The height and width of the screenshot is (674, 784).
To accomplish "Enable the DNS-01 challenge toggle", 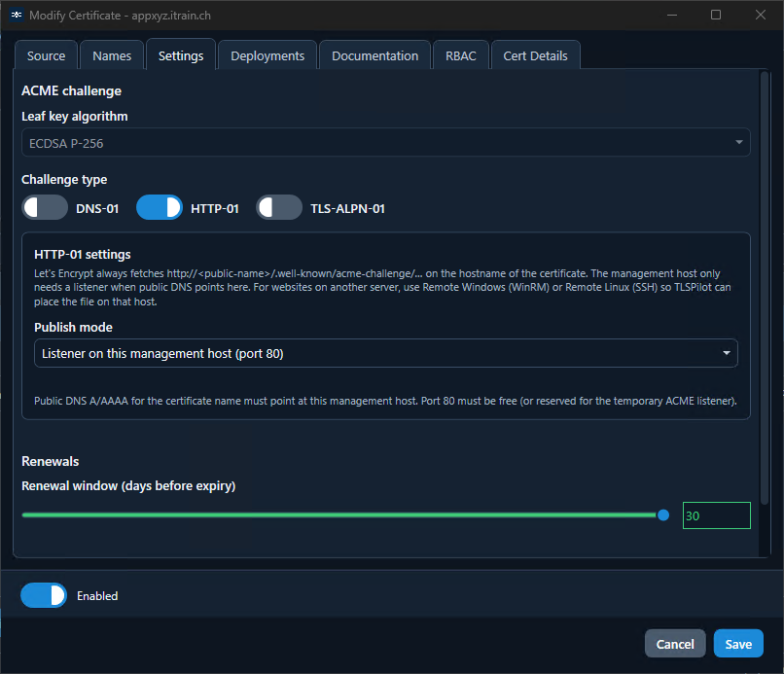I will [45, 207].
